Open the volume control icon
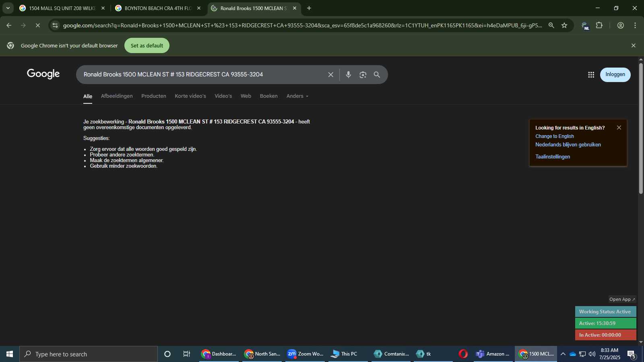 click(x=592, y=354)
